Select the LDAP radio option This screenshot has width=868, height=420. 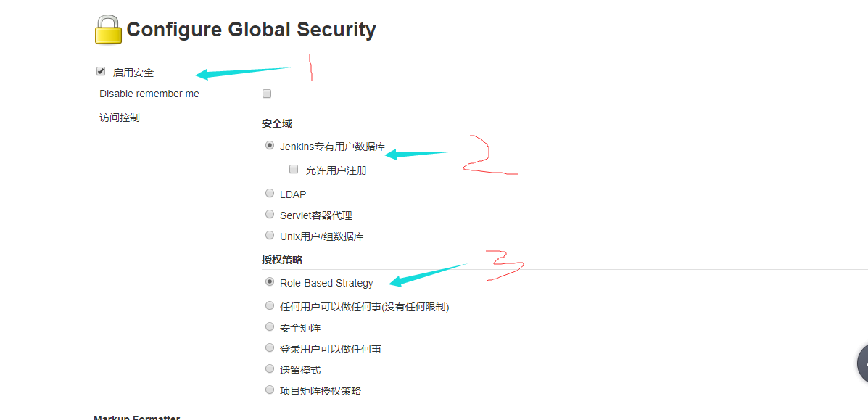click(x=270, y=194)
